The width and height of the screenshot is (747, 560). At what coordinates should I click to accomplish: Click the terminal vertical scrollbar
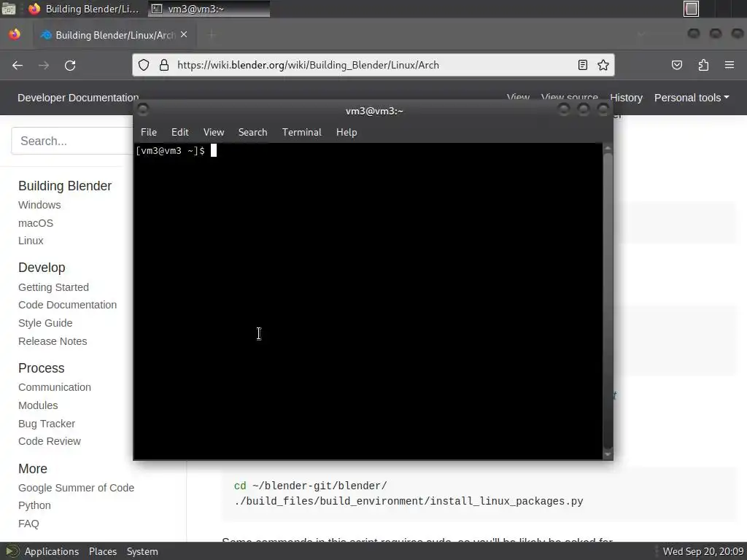point(608,301)
